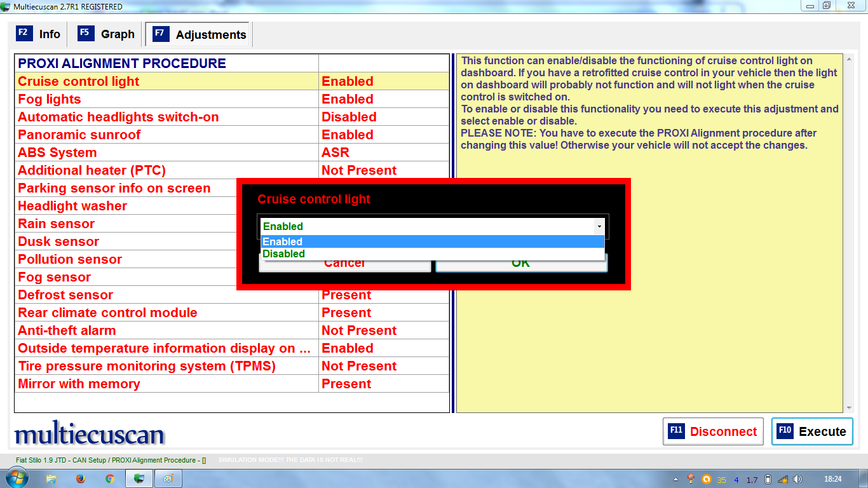Expand the Cruise control light combo box arrow
868x488 pixels.
599,226
